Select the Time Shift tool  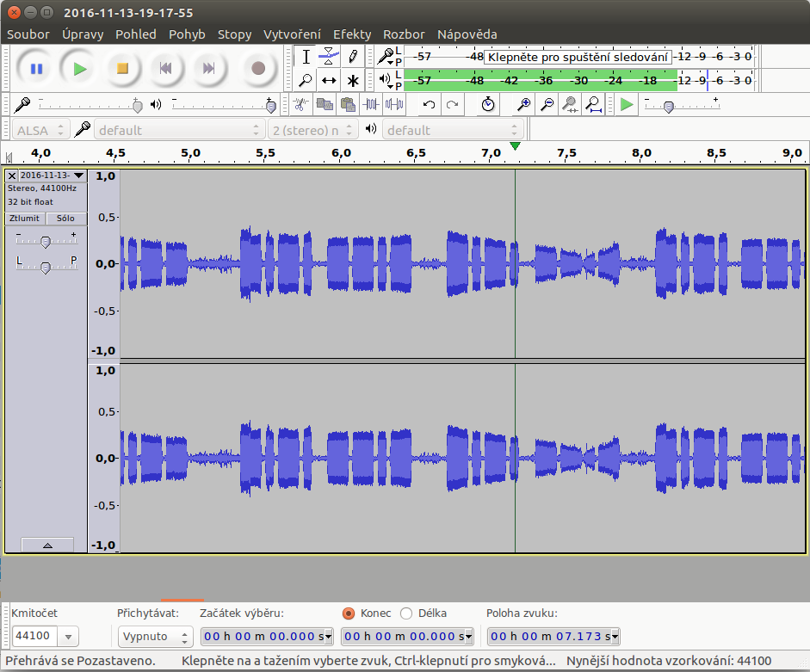click(329, 81)
